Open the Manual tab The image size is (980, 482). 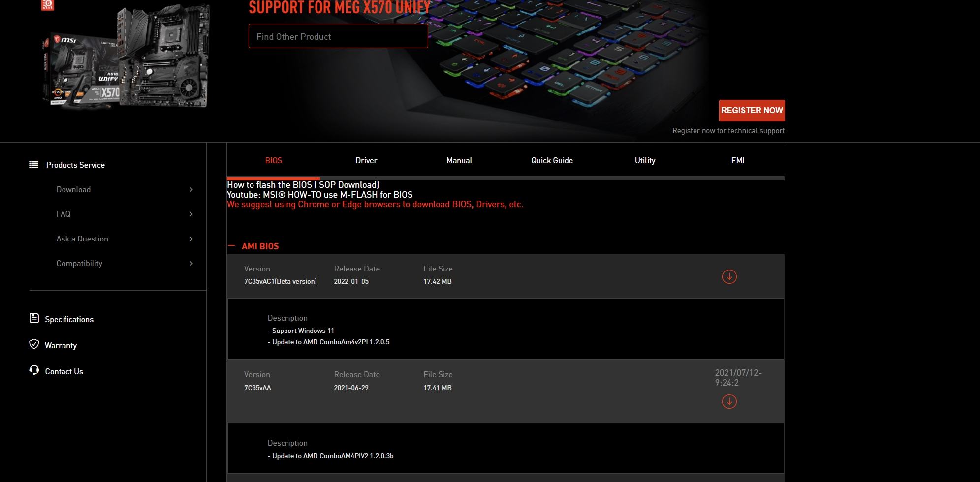point(459,160)
